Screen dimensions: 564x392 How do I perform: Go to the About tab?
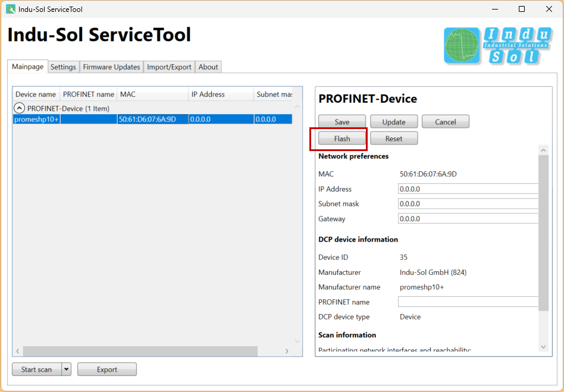click(208, 67)
